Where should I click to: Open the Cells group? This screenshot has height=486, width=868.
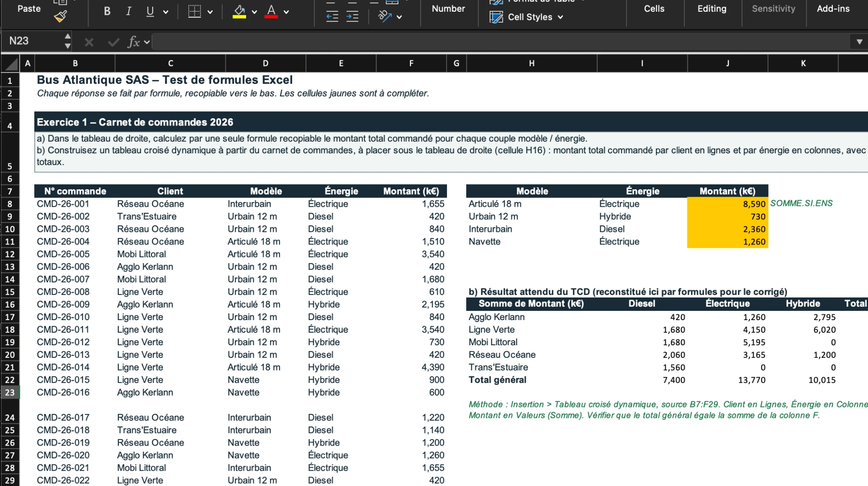[x=654, y=9]
